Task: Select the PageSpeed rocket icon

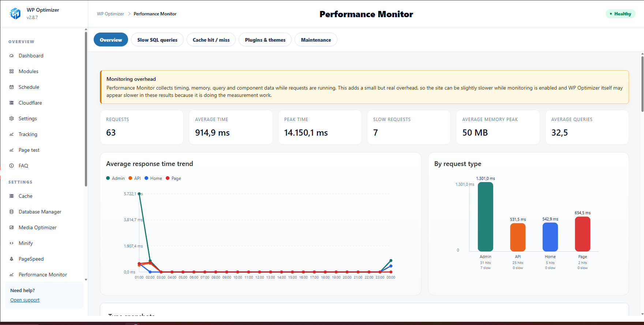Action: (11, 259)
